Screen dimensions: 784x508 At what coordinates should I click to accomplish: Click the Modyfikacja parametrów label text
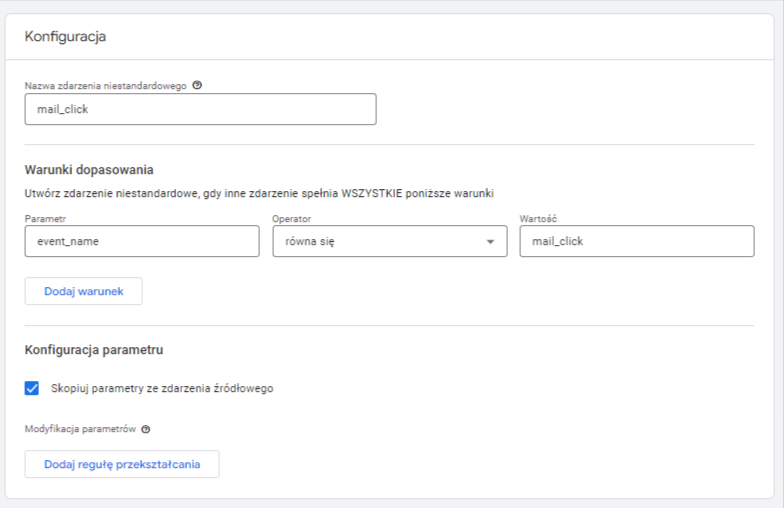pos(80,429)
